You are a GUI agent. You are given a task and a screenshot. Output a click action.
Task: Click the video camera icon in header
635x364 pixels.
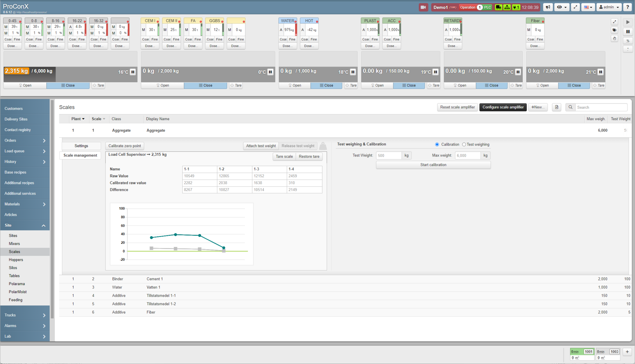tap(423, 7)
